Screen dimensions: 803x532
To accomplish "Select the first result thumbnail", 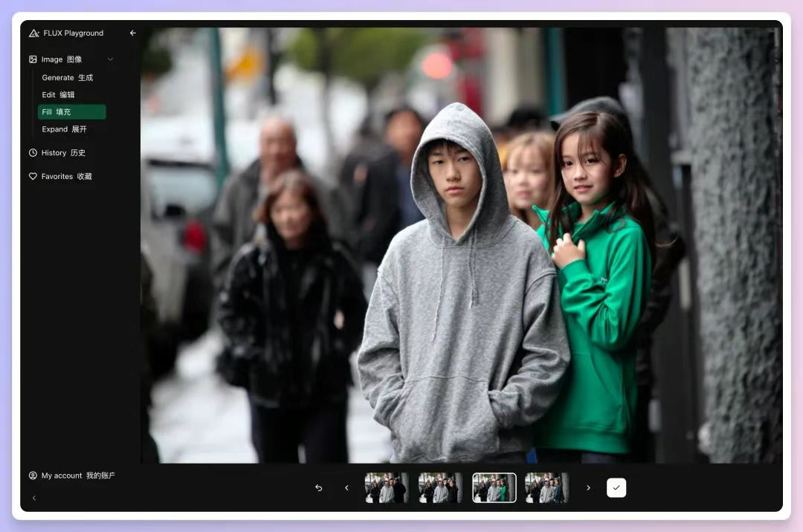I will tap(387, 488).
